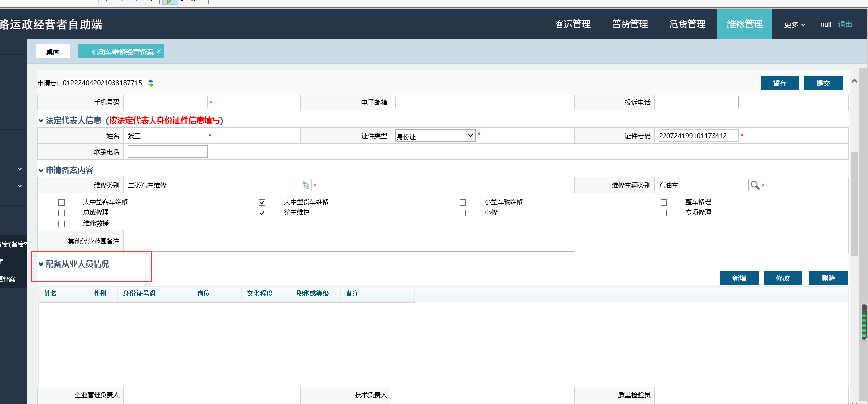Click refresh icon beside application number

pyautogui.click(x=151, y=83)
